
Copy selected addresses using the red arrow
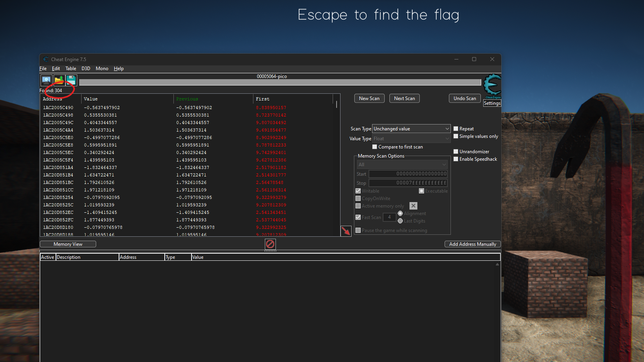point(346,231)
